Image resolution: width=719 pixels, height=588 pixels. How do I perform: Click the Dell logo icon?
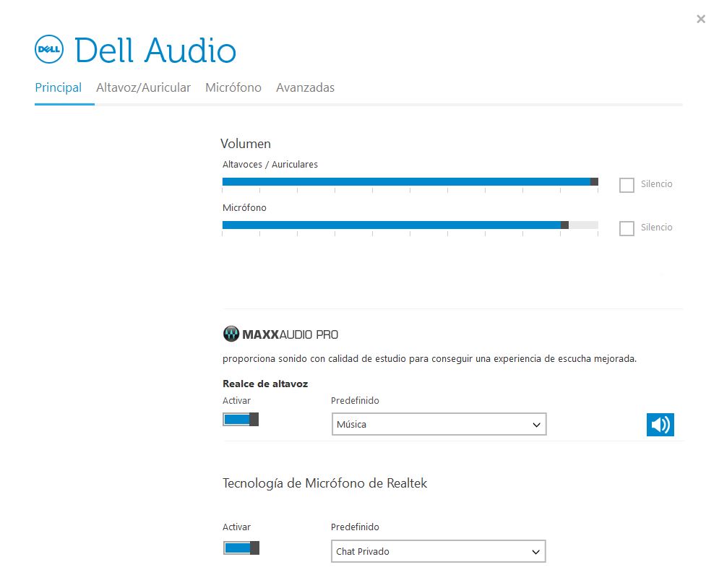click(x=49, y=49)
